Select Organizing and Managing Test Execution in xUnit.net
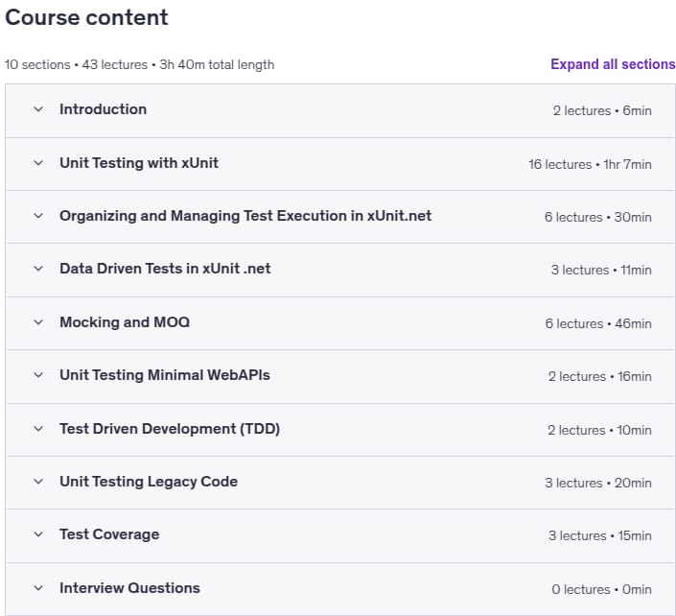676x616 pixels. click(245, 216)
